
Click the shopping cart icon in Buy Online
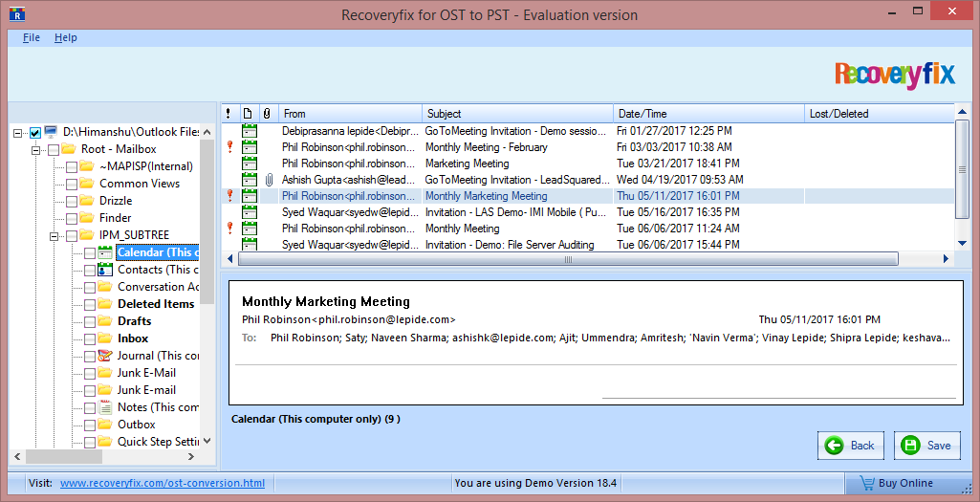(867, 483)
